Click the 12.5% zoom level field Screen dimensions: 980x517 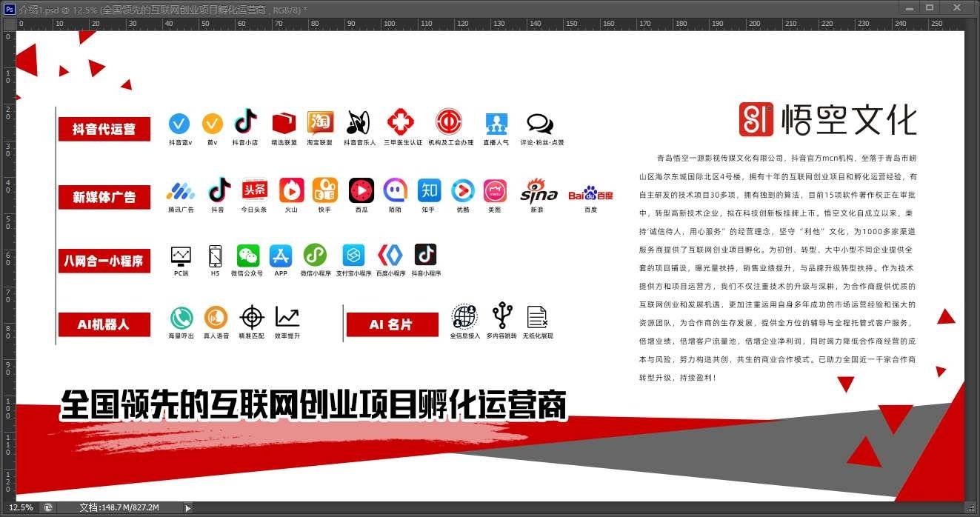(x=21, y=507)
